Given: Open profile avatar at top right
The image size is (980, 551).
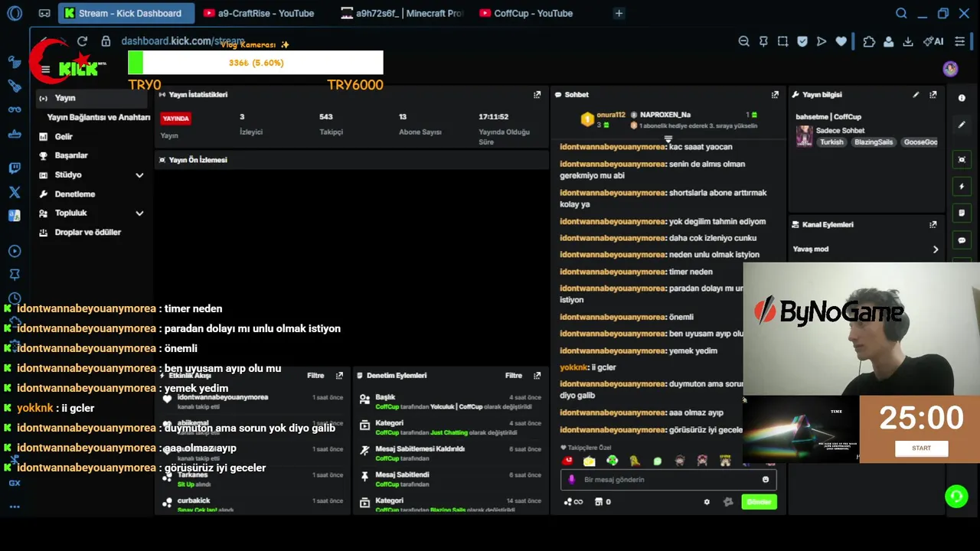Looking at the screenshot, I should (x=950, y=69).
